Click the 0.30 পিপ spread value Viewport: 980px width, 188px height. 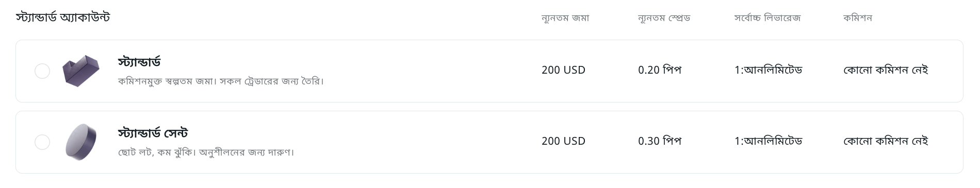(660, 141)
